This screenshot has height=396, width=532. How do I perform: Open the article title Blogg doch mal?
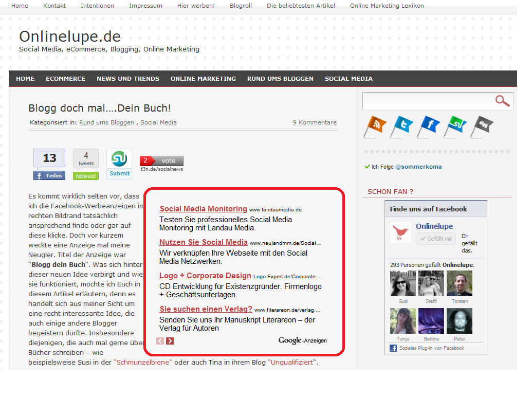pos(99,108)
